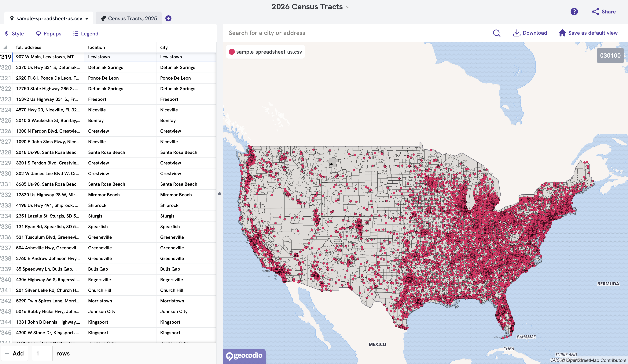The height and width of the screenshot is (364, 628).
Task: Open the Legend panel
Action: point(86,34)
